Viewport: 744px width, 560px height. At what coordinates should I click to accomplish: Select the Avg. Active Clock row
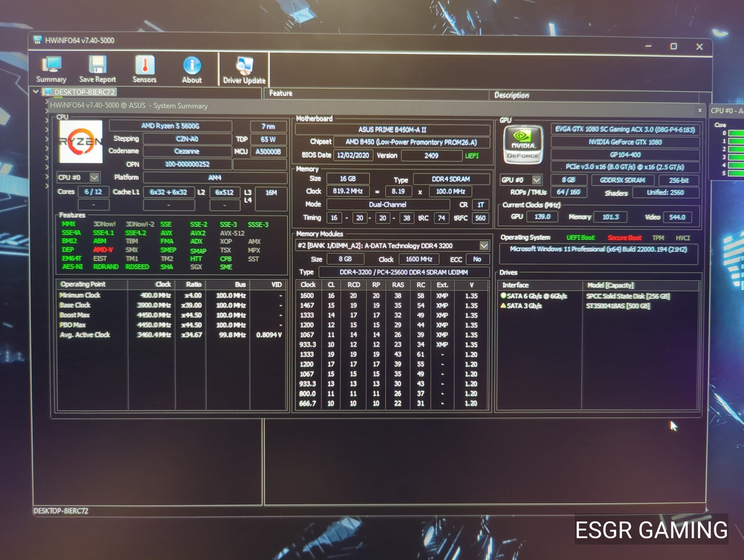point(171,335)
